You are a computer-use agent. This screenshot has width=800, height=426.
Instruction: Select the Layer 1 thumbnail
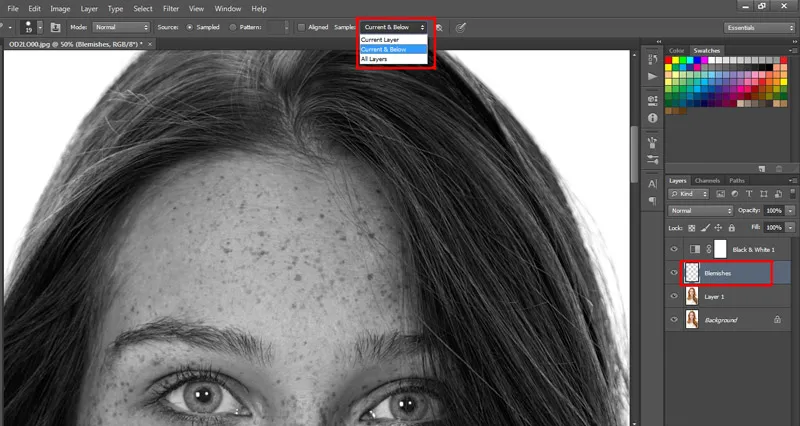tap(692, 296)
